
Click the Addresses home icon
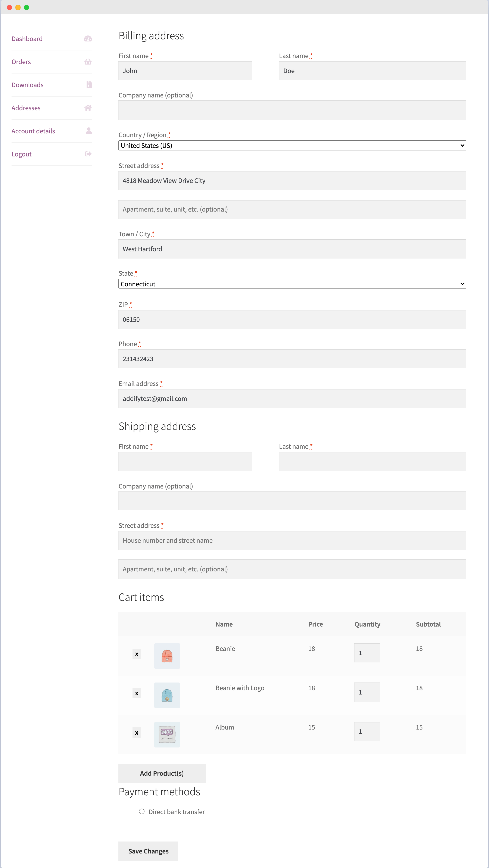pos(88,108)
